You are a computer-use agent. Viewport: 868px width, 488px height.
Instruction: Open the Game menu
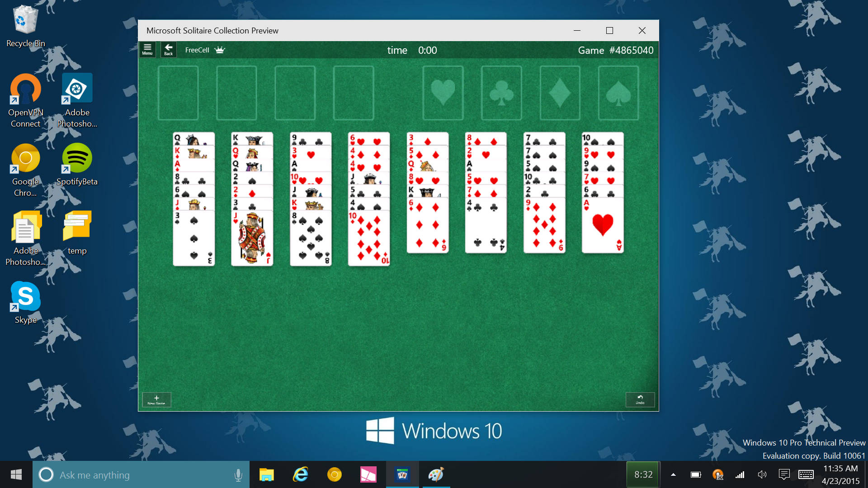148,49
